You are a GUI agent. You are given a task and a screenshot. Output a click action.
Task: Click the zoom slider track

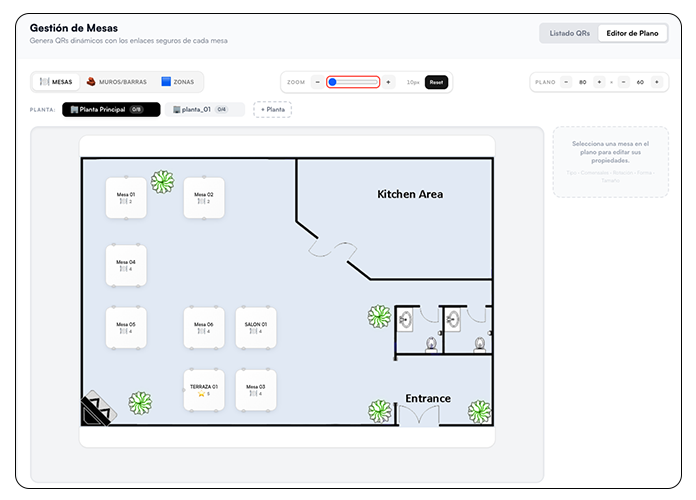353,82
